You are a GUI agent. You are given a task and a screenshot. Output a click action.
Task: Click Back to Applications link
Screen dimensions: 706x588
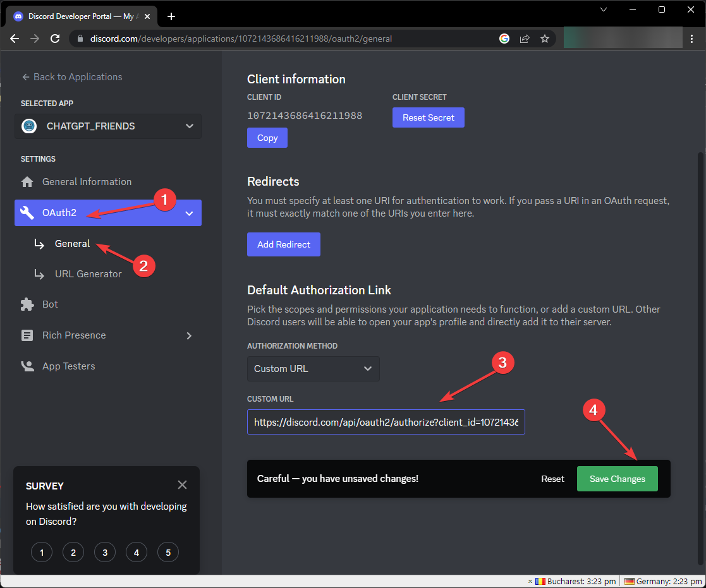point(72,77)
